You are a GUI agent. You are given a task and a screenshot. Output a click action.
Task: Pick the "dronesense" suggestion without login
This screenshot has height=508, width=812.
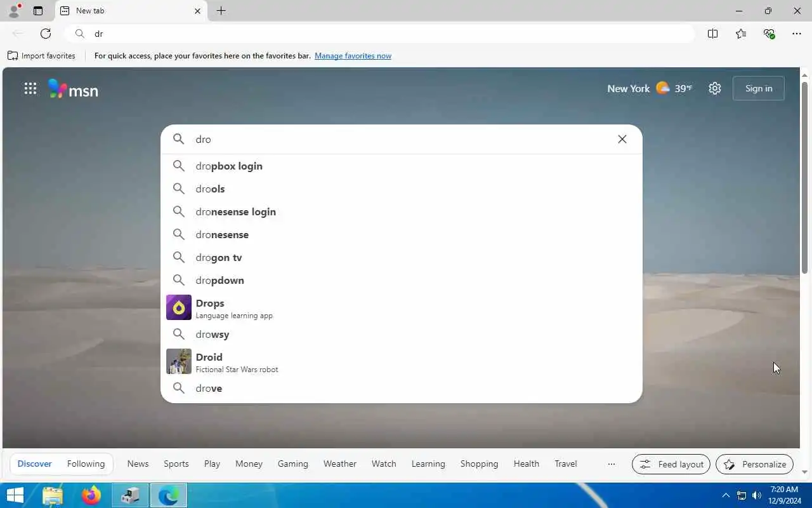(402, 234)
